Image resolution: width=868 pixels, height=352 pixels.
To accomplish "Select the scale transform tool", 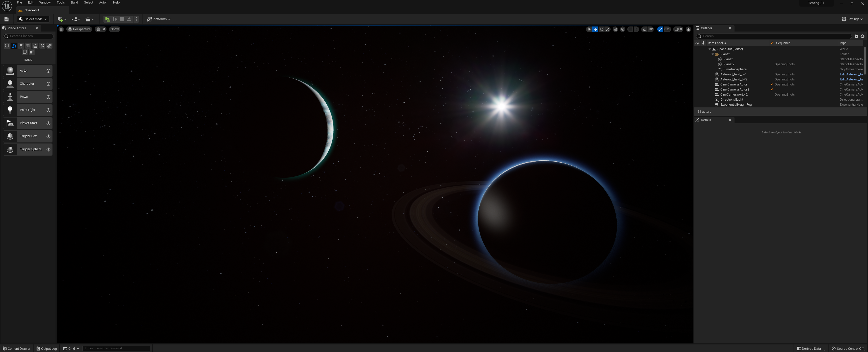I will click(608, 29).
